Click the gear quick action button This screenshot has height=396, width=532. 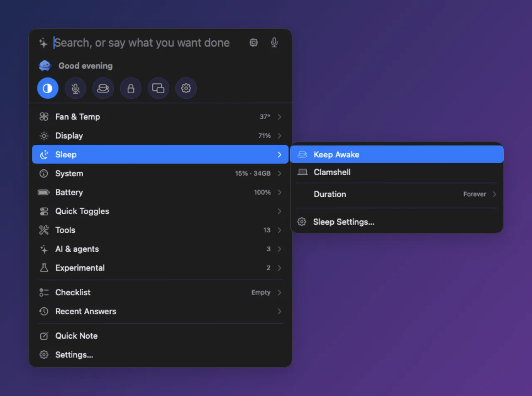(x=186, y=88)
